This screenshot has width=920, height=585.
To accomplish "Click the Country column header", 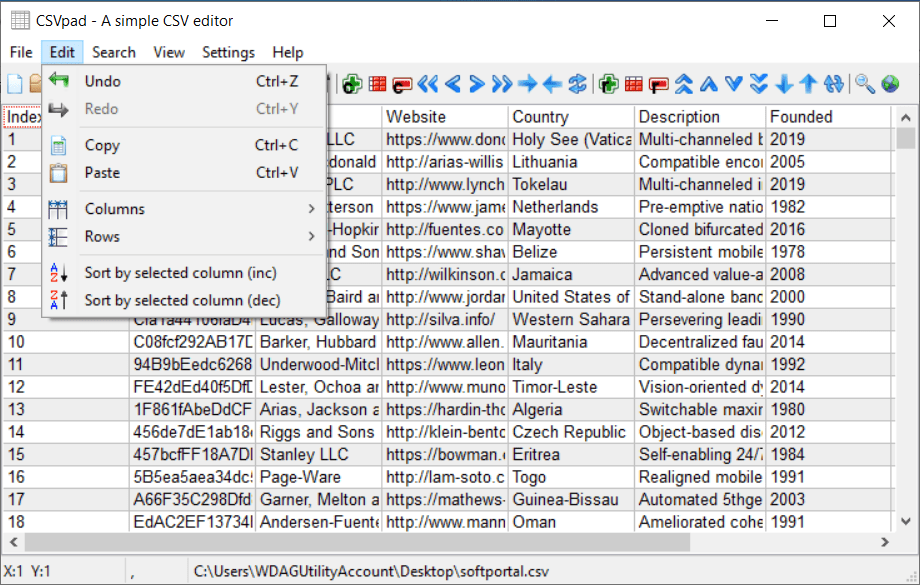I will 571,117.
